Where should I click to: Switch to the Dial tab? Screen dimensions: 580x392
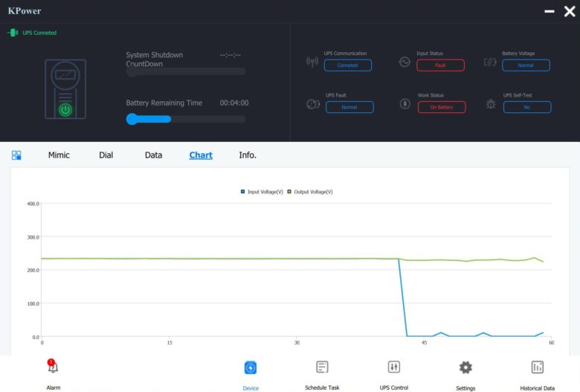[106, 155]
